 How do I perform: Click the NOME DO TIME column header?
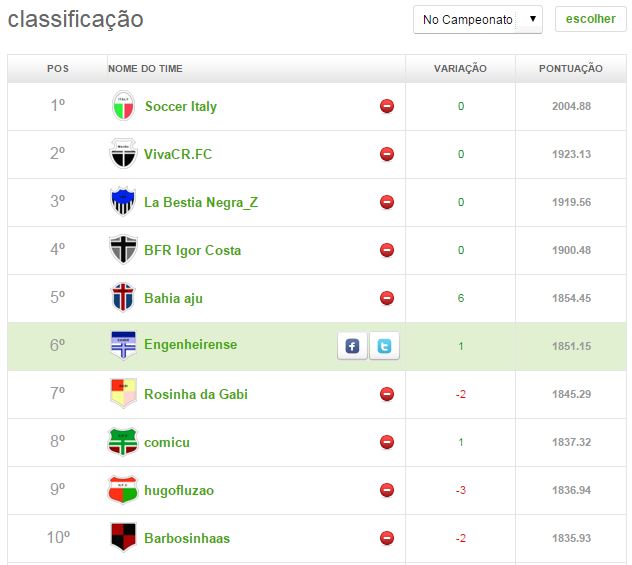[x=145, y=69]
